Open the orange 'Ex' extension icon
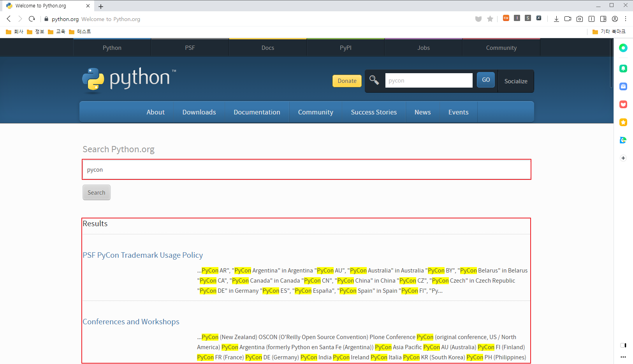The height and width of the screenshot is (364, 633). pos(506,18)
